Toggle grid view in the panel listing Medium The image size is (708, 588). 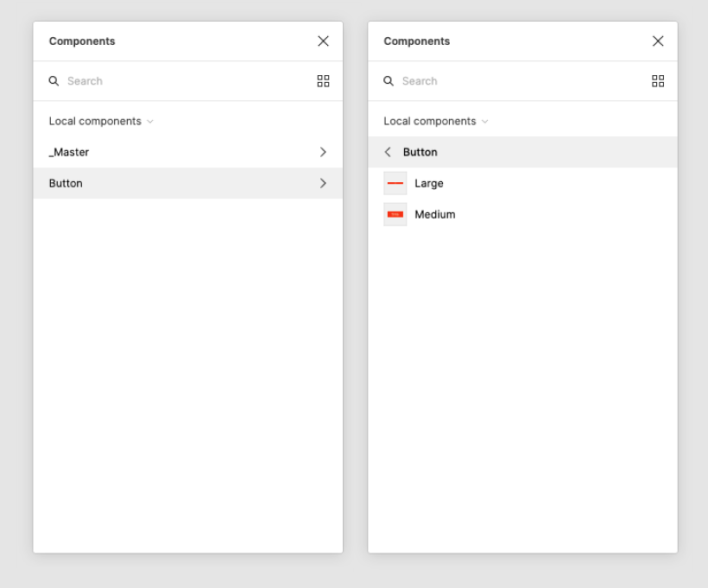tap(658, 81)
